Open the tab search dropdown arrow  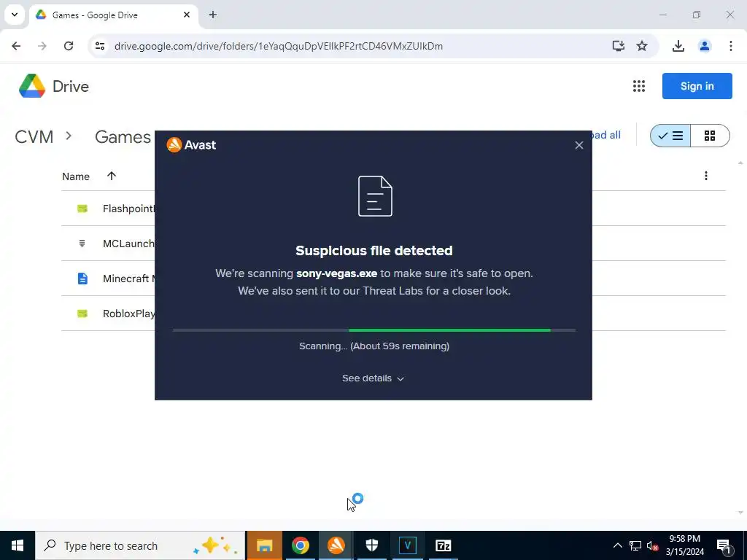(15, 15)
